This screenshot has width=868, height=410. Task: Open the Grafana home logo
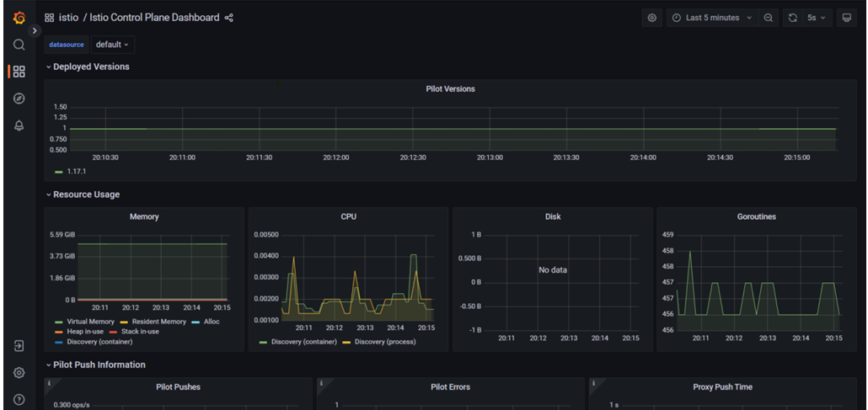(19, 18)
